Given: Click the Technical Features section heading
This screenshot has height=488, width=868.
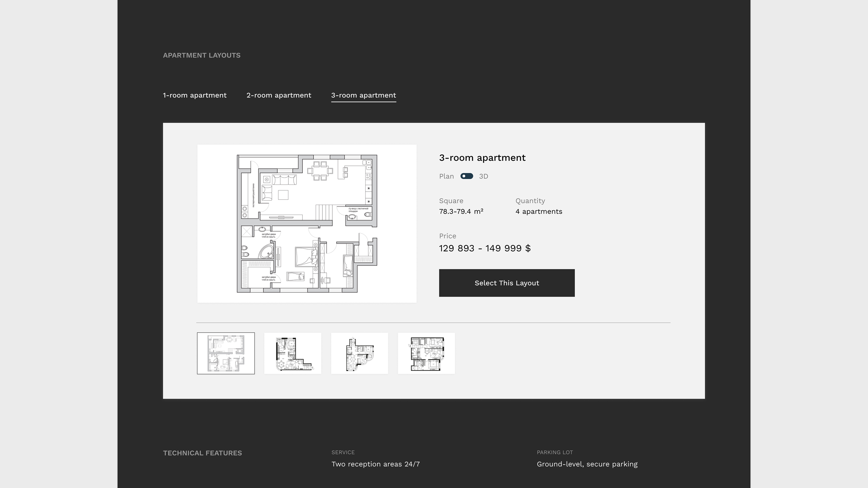Looking at the screenshot, I should (202, 453).
